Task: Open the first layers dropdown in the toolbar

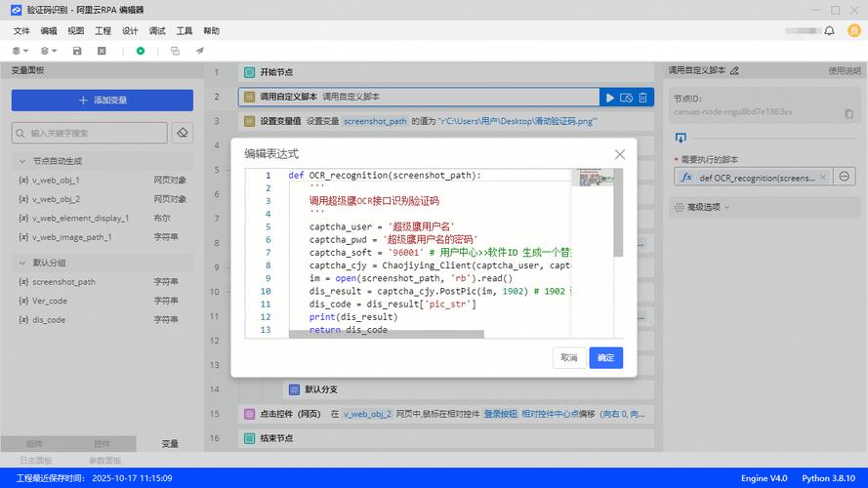Action: pos(20,51)
